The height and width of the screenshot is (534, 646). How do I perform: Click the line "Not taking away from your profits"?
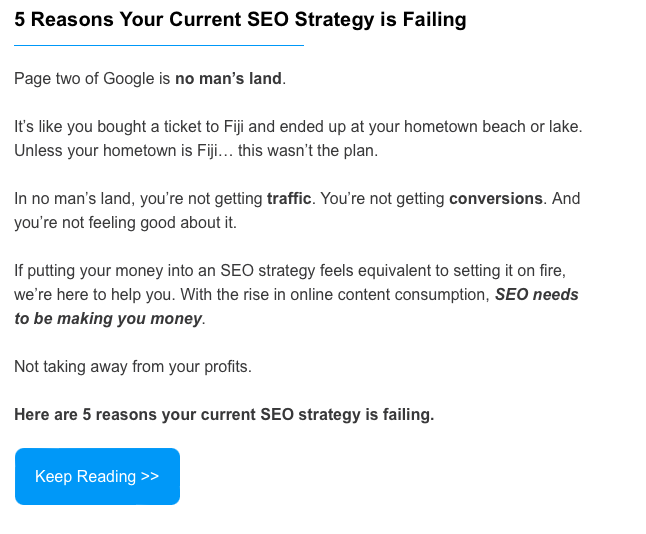pyautogui.click(x=132, y=366)
